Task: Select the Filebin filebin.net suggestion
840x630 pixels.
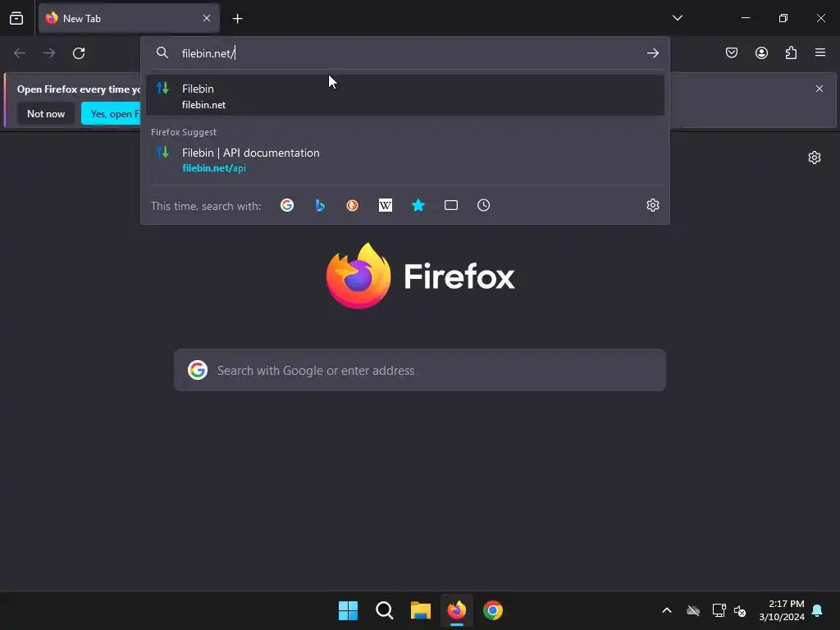Action: pos(405,95)
